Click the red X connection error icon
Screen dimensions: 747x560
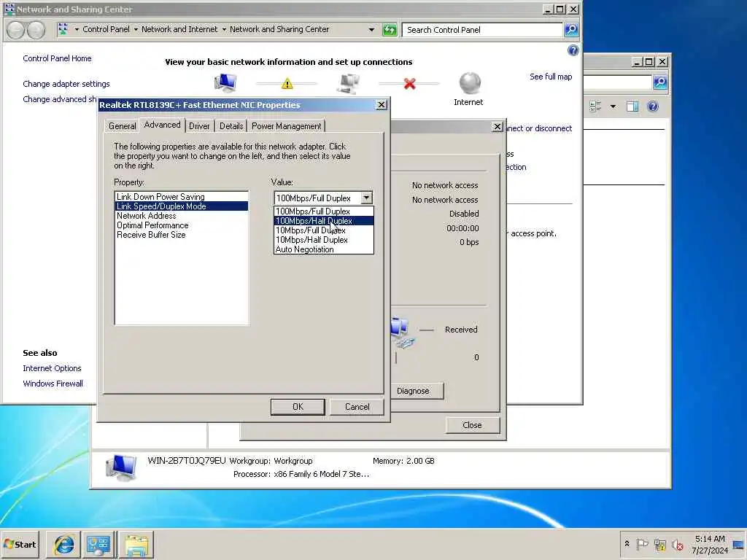[410, 84]
